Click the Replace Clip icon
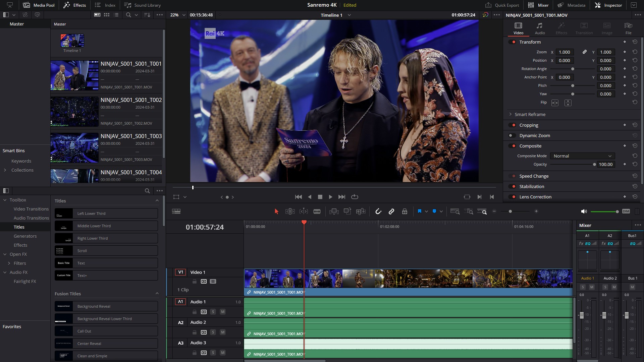644x362 pixels. (x=361, y=212)
